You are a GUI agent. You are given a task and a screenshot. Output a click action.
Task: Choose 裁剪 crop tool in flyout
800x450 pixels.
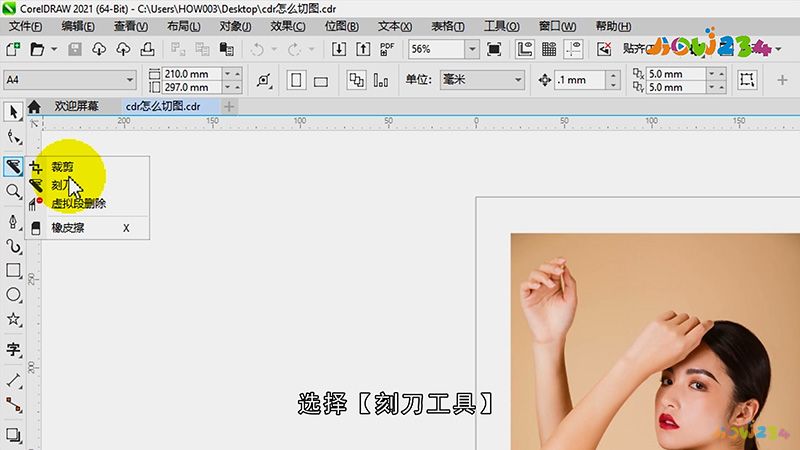[x=88, y=167]
